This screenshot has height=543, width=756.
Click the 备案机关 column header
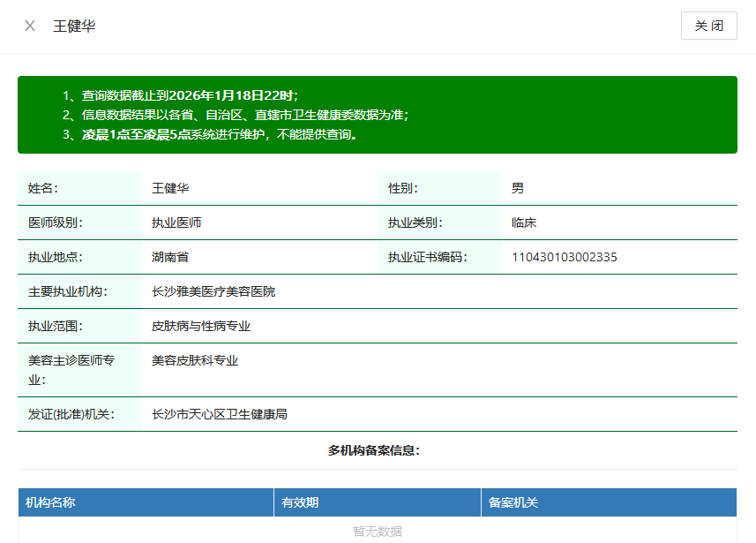pyautogui.click(x=513, y=502)
